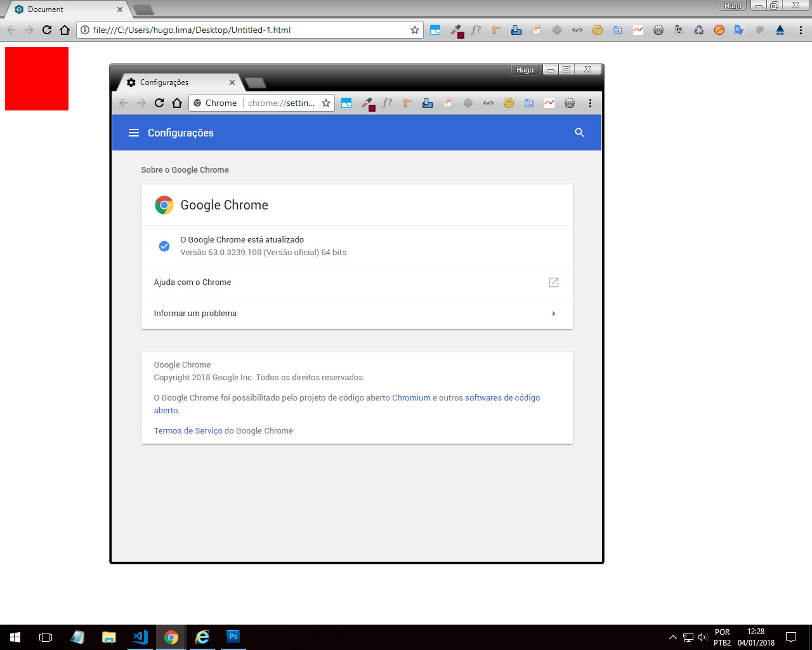Open the volume control in system tray
Screen dimensions: 812x650
tap(702, 637)
